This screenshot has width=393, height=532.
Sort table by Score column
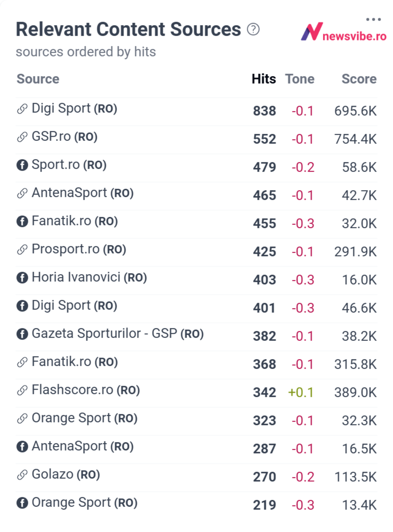pos(359,79)
